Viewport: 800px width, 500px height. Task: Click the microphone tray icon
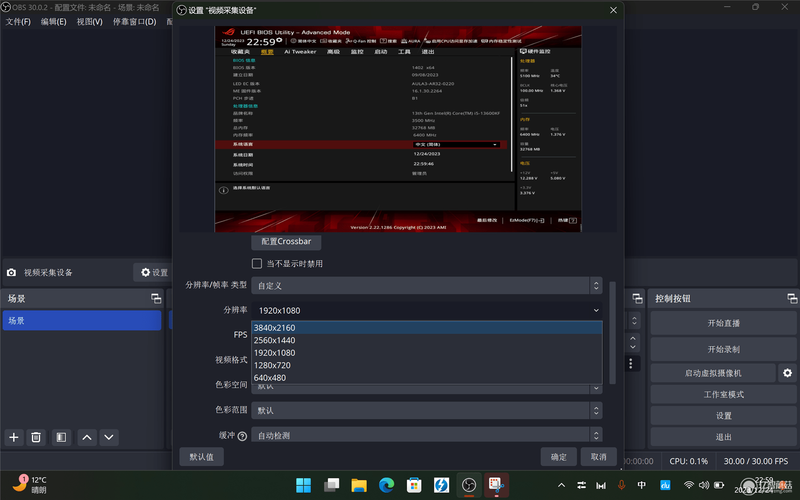pos(621,485)
